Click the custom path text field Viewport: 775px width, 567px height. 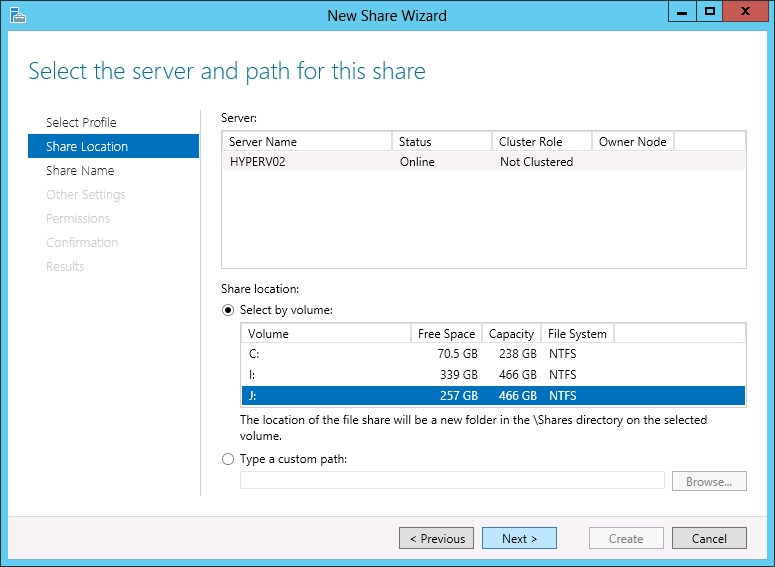[452, 480]
